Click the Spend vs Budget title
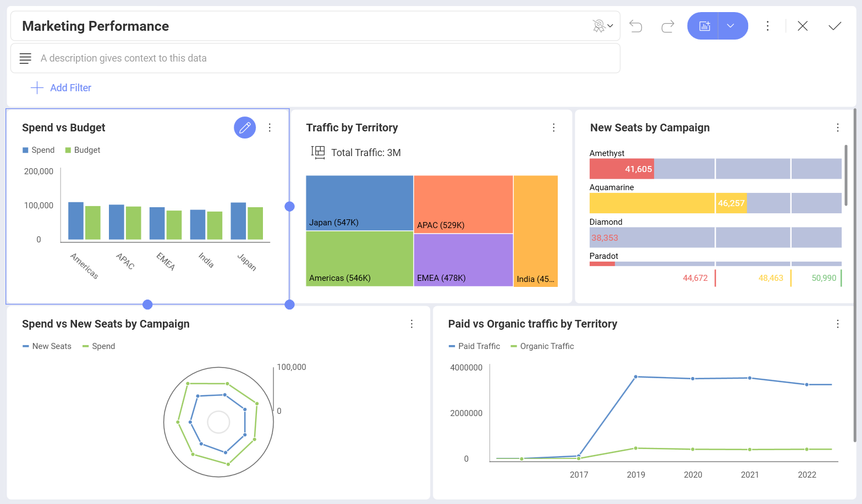 point(63,128)
